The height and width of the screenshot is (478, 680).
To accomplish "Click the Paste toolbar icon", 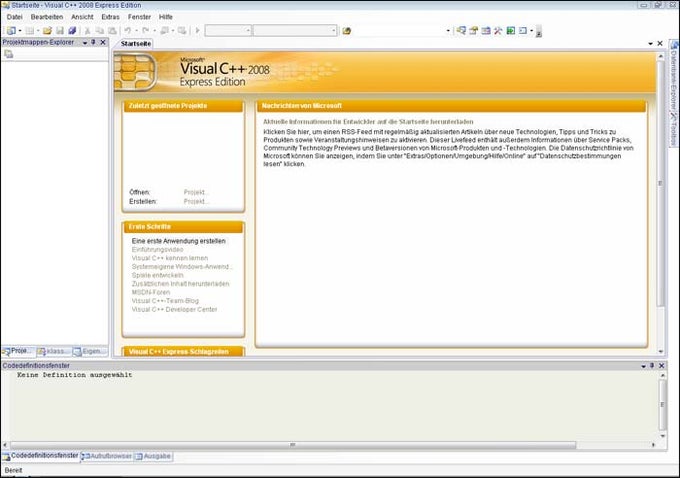I will pyautogui.click(x=112, y=30).
